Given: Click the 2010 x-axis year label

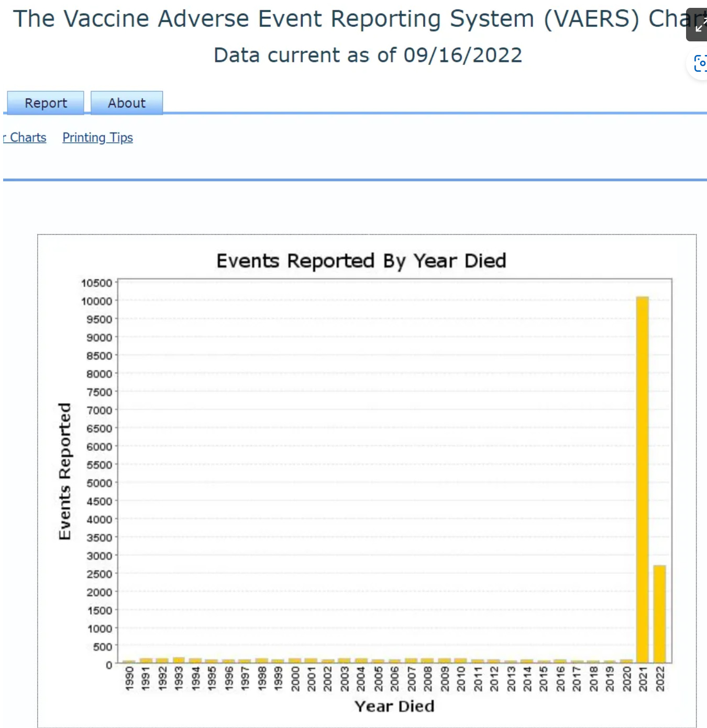Looking at the screenshot, I should click(461, 678).
